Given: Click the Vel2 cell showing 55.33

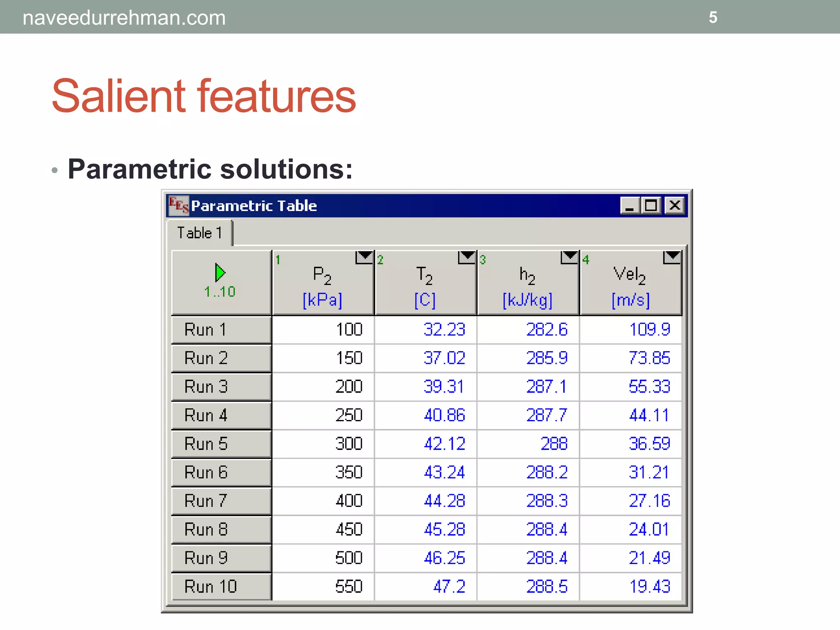Looking at the screenshot, I should pyautogui.click(x=631, y=387).
